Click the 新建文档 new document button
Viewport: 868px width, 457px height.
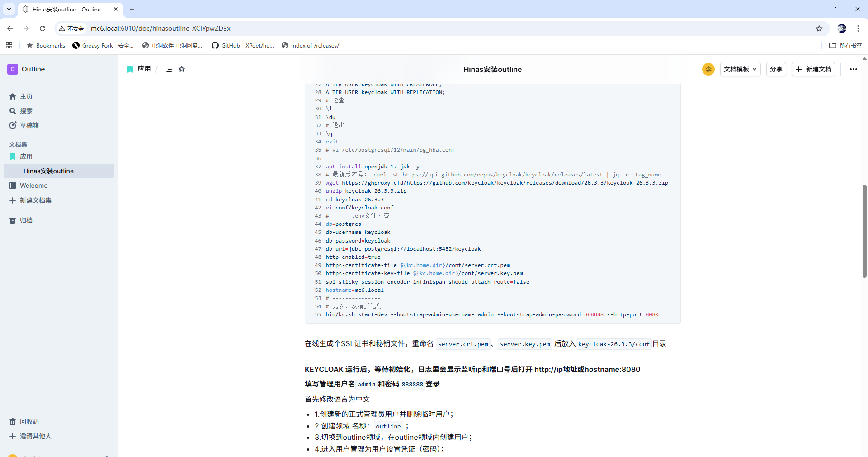click(x=813, y=69)
